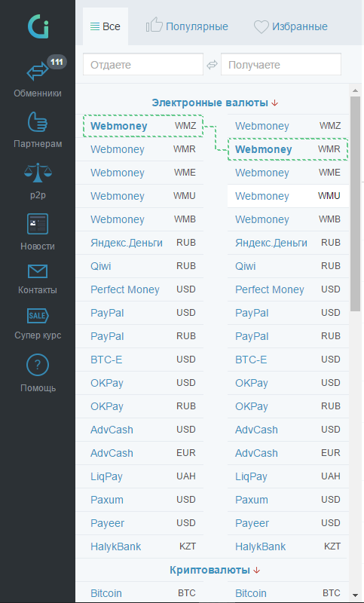364x603 pixels.
Task: Select Qiwi RUB in give column
Action: [x=139, y=266]
